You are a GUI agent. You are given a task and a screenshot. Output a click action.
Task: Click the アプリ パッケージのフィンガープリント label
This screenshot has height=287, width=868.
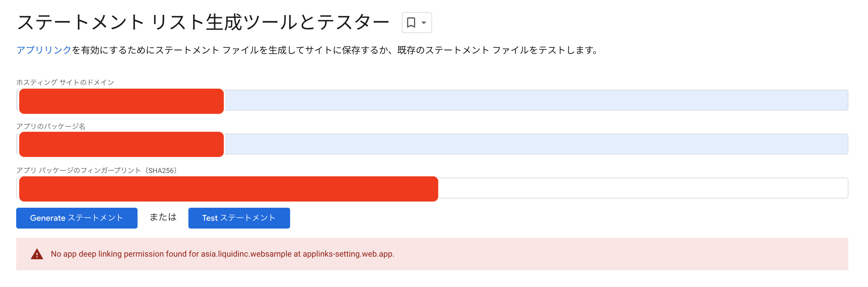tap(98, 171)
